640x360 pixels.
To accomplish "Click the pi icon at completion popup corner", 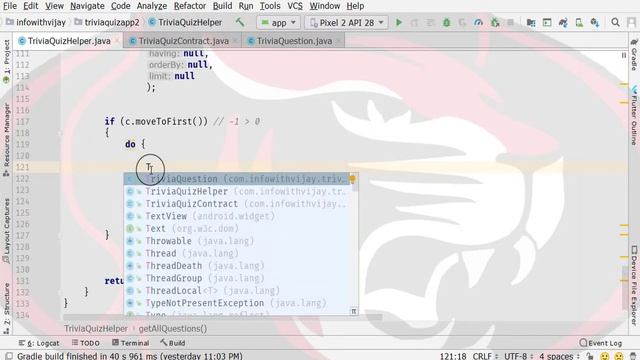I will [x=353, y=311].
